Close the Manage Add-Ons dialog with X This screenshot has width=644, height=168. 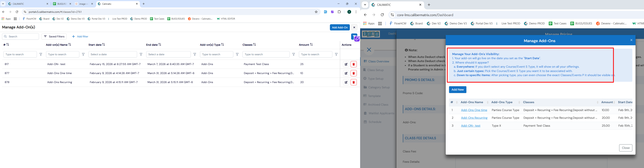pos(631,40)
